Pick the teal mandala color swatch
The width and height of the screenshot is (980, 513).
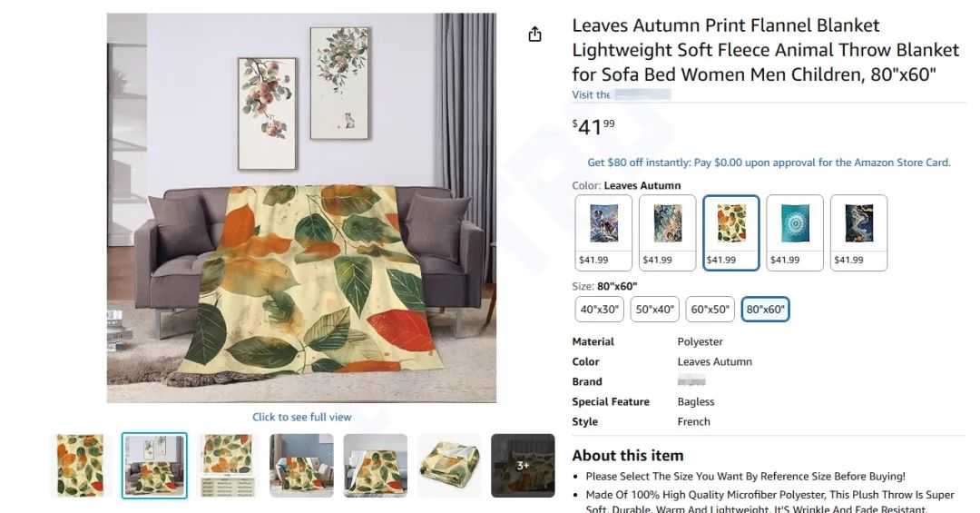tap(795, 232)
